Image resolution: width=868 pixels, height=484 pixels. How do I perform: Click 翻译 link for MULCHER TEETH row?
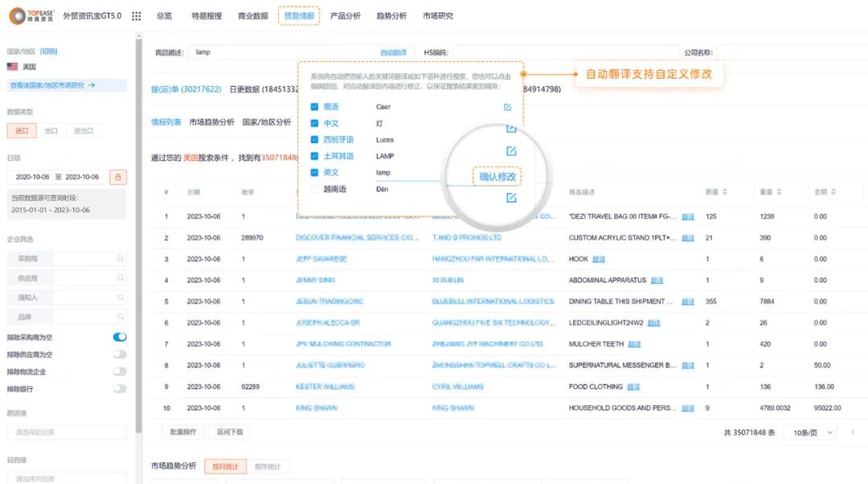(634, 344)
